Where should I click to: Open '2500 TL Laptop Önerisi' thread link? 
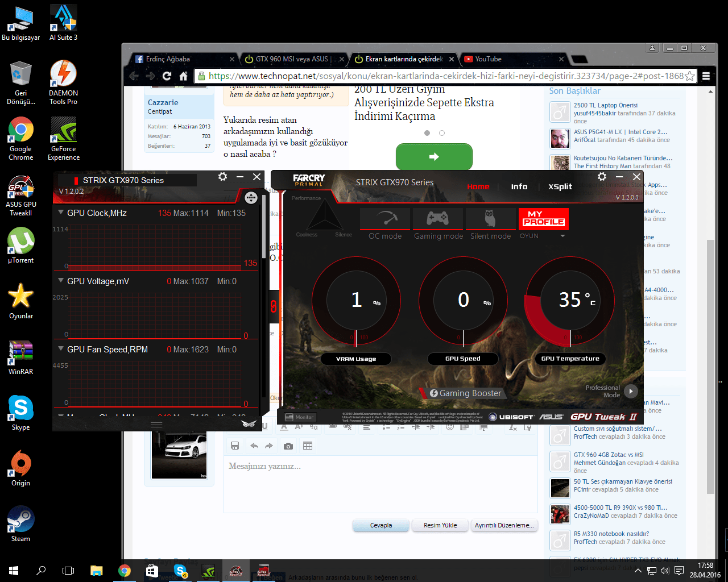click(606, 105)
